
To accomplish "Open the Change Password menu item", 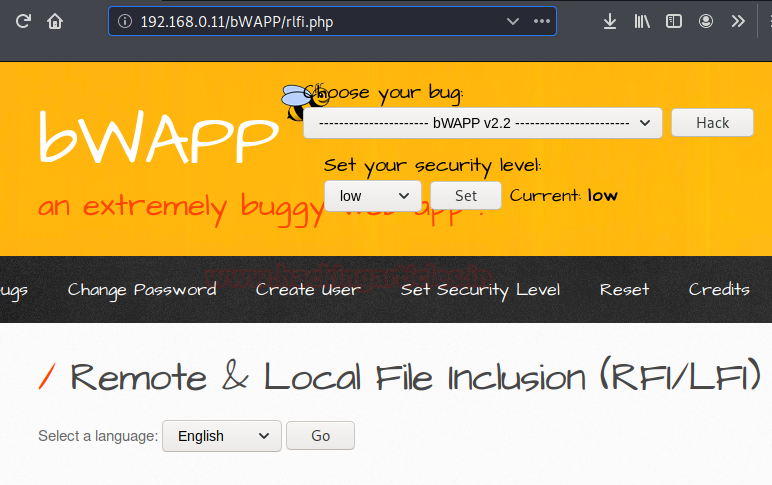I will (142, 290).
